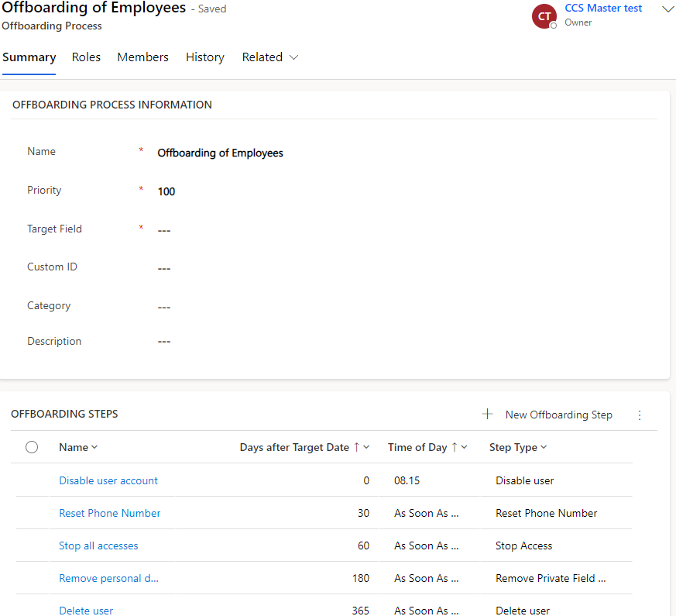Expand the header chevron next to owner
Viewport: 676px width, 616px height.
point(667,9)
